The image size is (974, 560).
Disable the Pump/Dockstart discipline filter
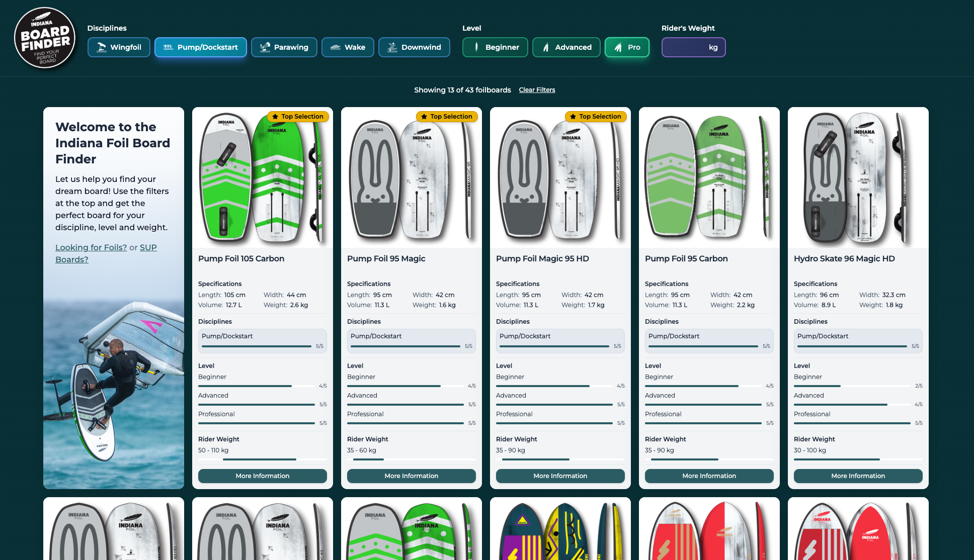click(x=200, y=47)
